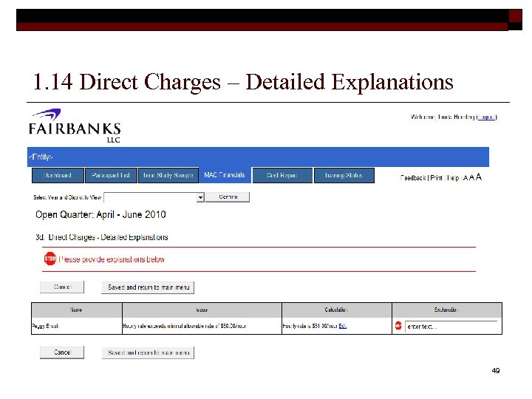This screenshot has height=399, width=532.
Task: Open the Time Study Sample tab
Action: coord(168,175)
